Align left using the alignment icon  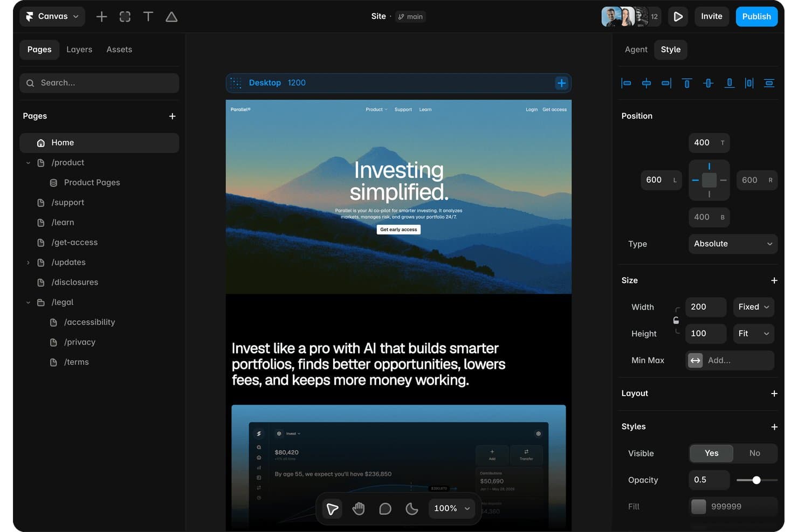[x=626, y=83]
